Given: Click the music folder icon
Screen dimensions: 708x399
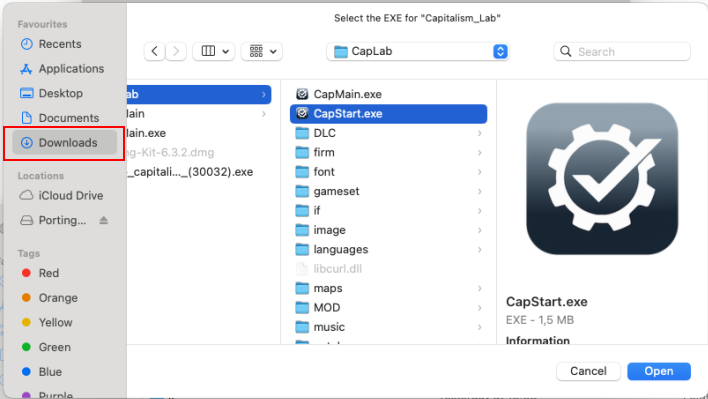Looking at the screenshot, I should (302, 327).
